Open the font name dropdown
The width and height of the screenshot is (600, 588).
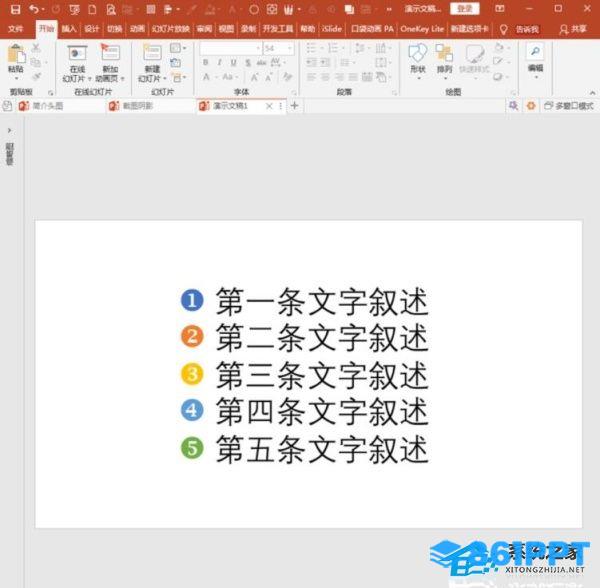pyautogui.click(x=258, y=48)
